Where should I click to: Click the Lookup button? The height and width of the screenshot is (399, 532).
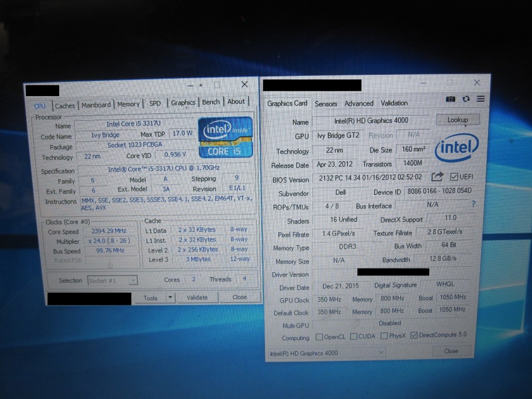click(457, 120)
